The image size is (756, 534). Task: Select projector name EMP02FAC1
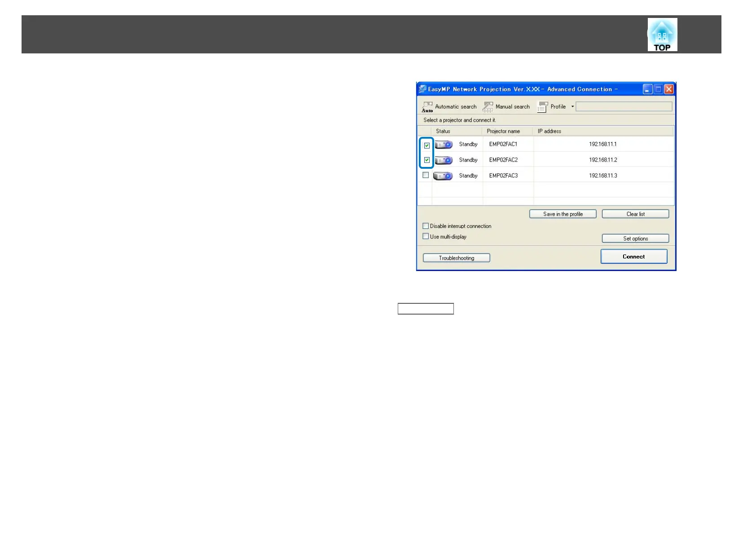pos(503,144)
